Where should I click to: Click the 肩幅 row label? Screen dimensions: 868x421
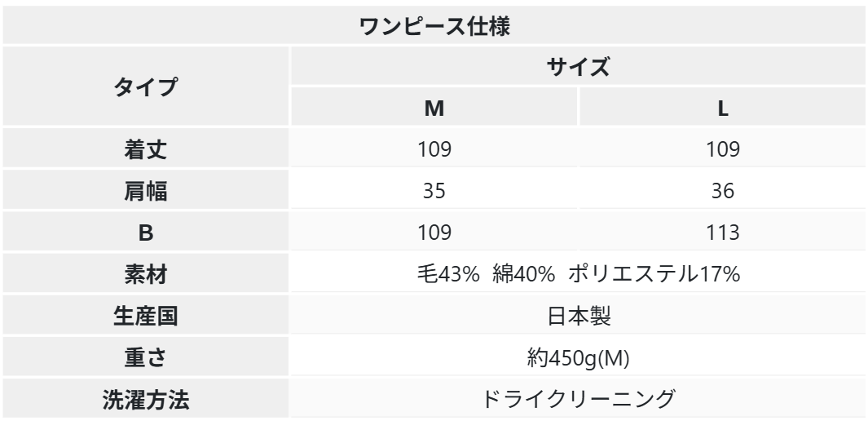146,191
